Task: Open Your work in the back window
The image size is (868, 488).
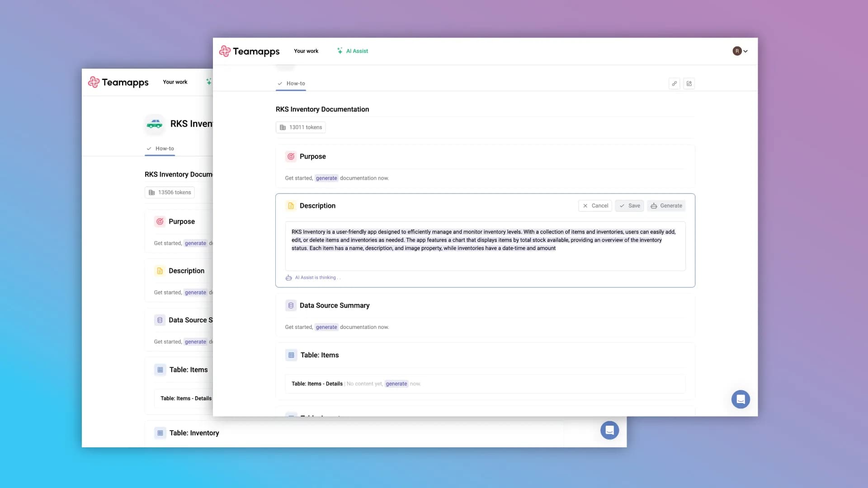Action: click(175, 82)
